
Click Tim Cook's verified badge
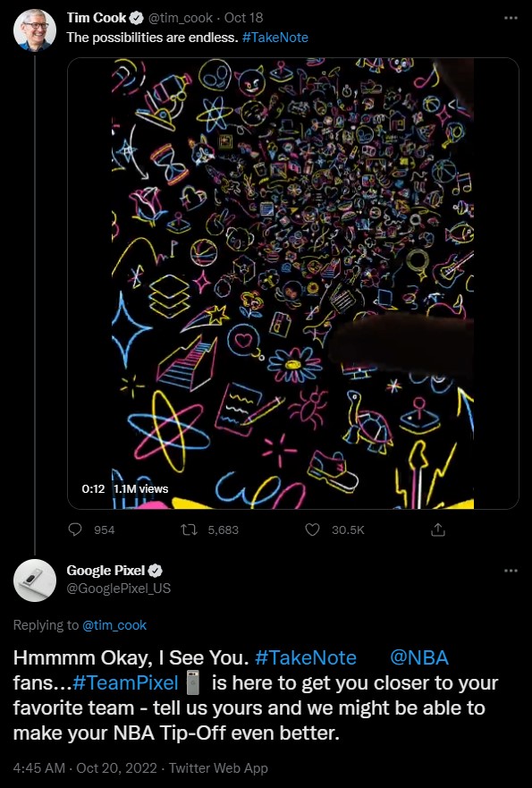tap(136, 18)
